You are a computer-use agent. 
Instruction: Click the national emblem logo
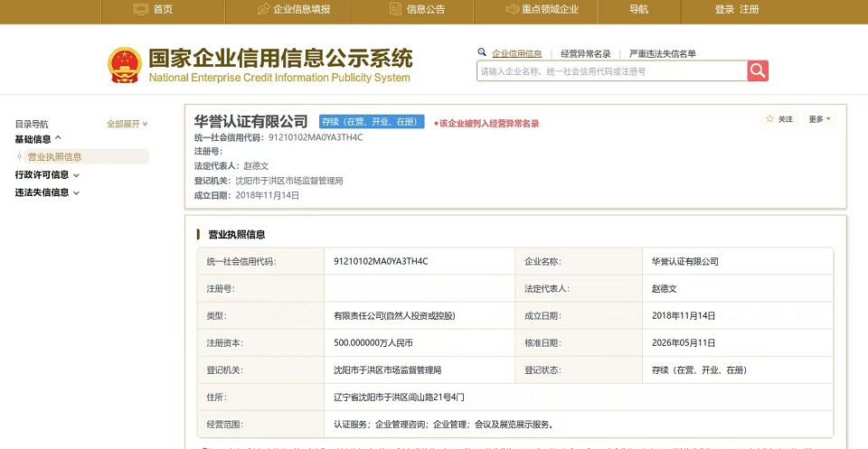(125, 65)
